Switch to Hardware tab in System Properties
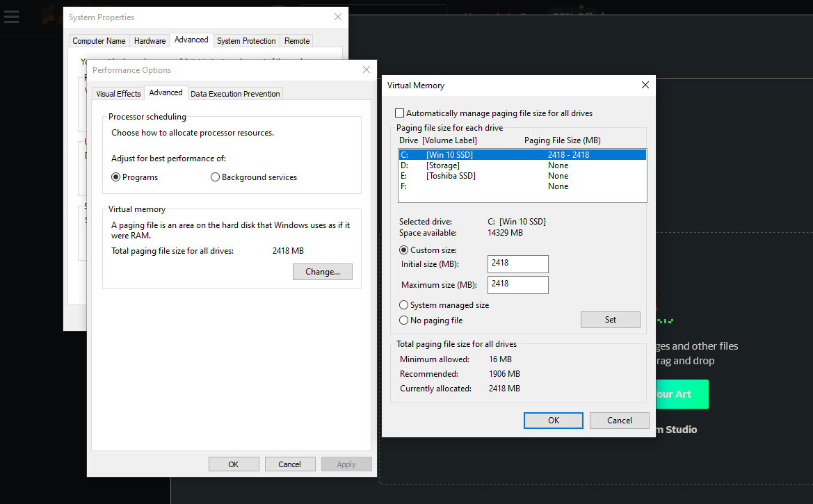 (x=150, y=41)
